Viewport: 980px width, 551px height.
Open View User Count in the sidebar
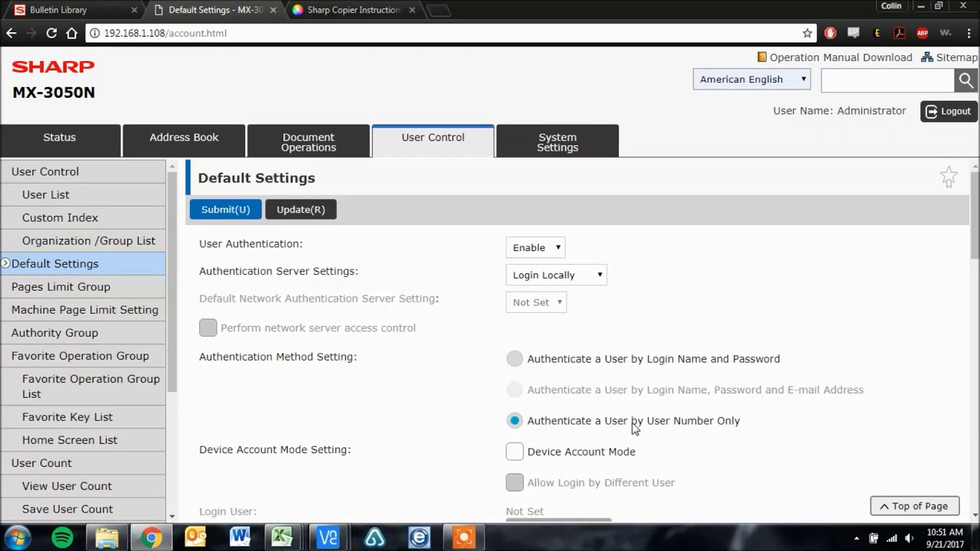click(x=83, y=485)
